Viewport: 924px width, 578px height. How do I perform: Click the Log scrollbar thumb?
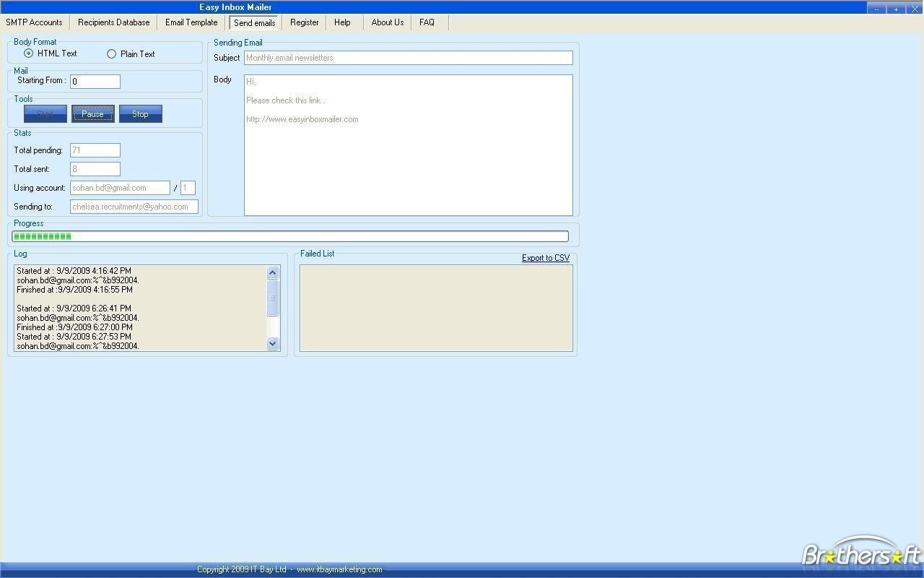[x=273, y=298]
